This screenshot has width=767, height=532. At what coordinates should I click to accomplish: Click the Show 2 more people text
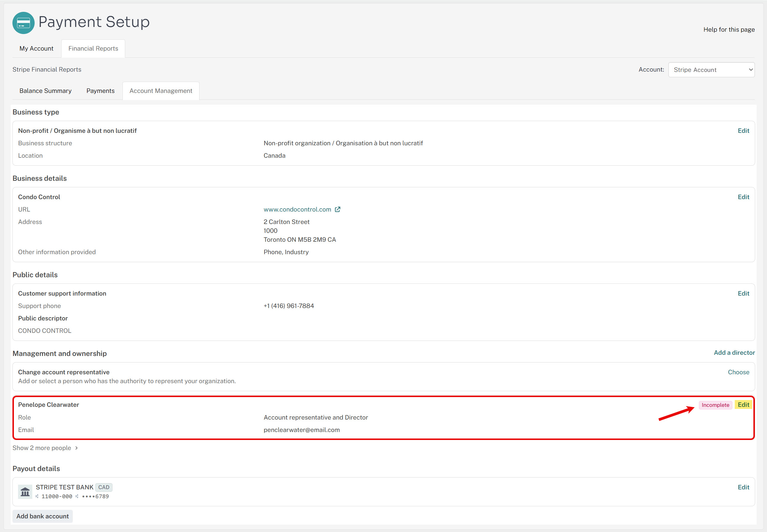pos(42,448)
